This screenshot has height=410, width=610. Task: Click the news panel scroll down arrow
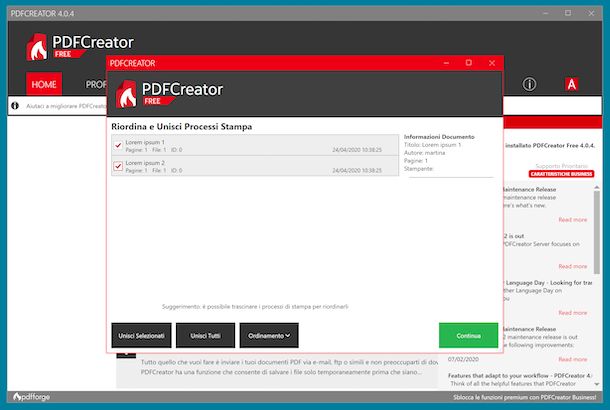(x=597, y=384)
